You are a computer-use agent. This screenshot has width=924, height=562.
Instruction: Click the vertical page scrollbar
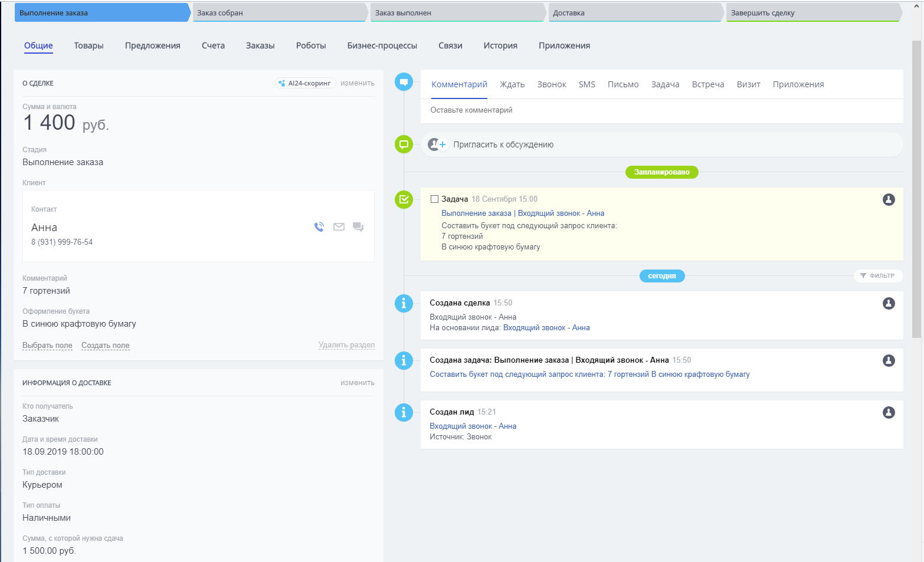tap(916, 189)
